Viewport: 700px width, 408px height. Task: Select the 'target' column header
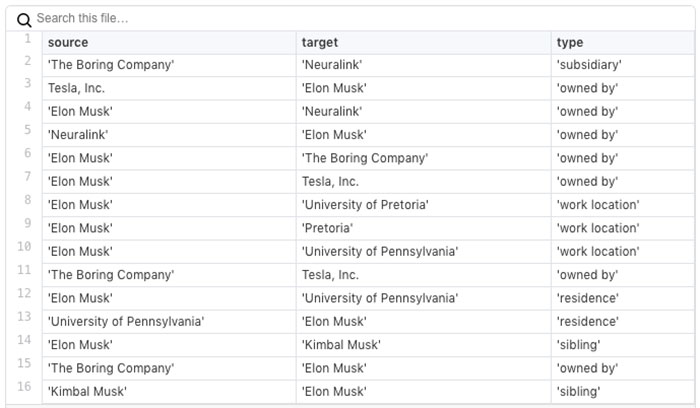tap(320, 43)
